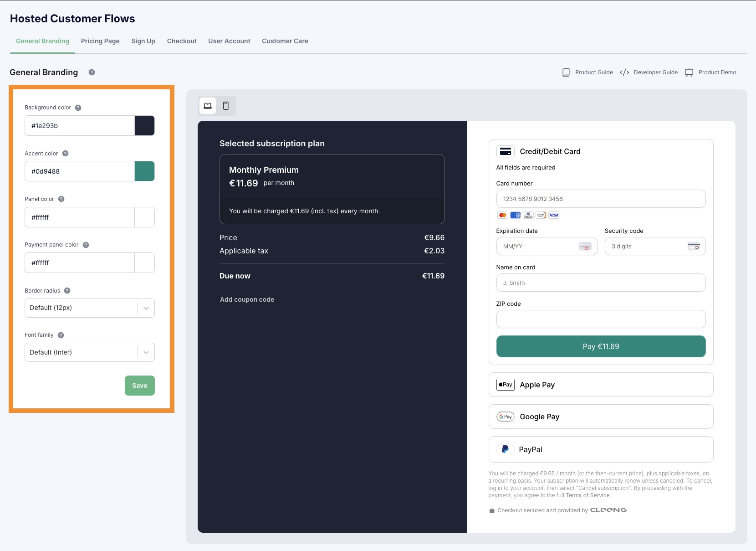Switch to the Pricing Page tab

(100, 41)
